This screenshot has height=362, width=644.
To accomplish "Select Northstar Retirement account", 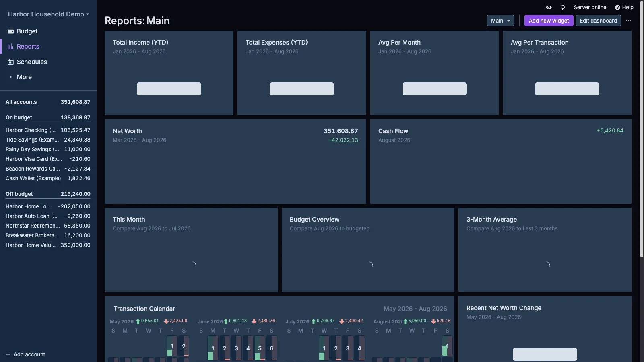I will 48,226.
